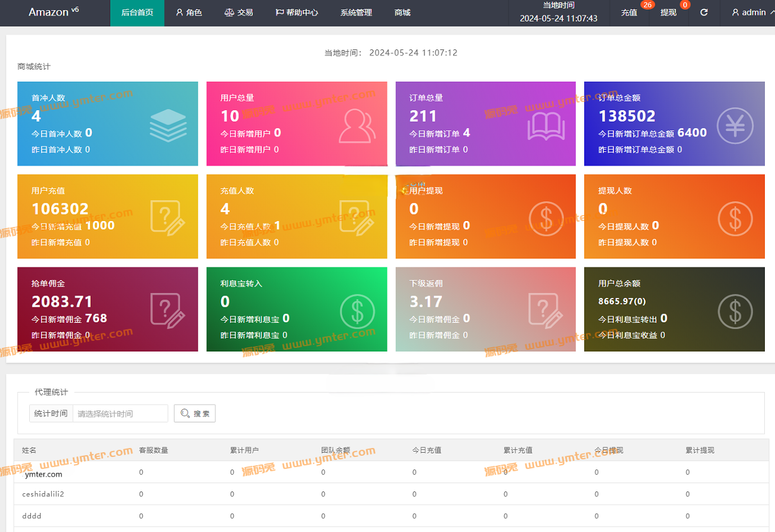Click the 累计充值 column header
775x532 pixels.
click(518, 450)
